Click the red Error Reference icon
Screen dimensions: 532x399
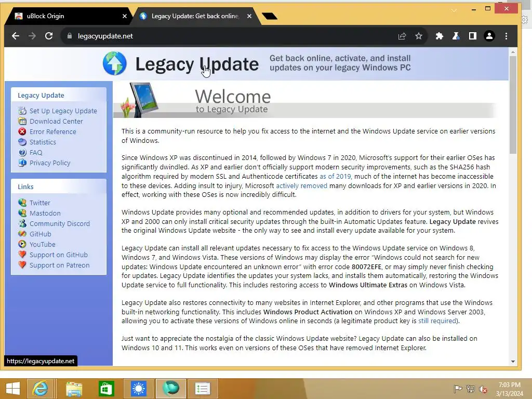[x=22, y=131]
